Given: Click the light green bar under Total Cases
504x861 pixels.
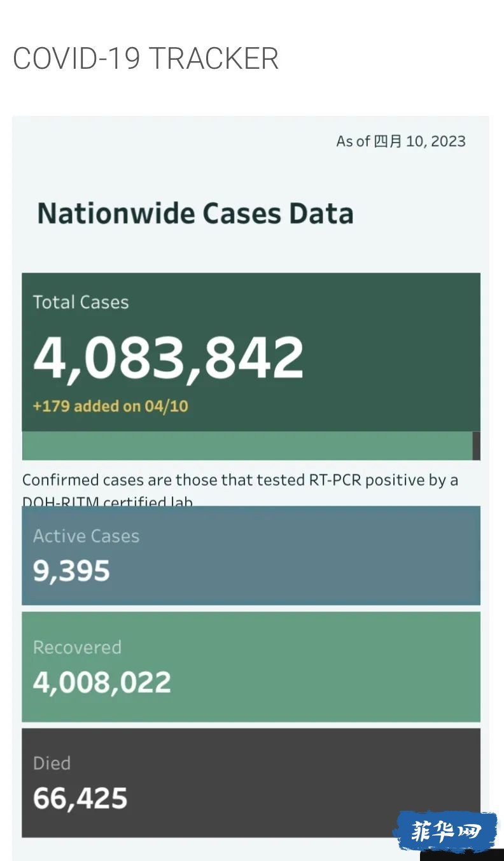Looking at the screenshot, I should [x=247, y=446].
